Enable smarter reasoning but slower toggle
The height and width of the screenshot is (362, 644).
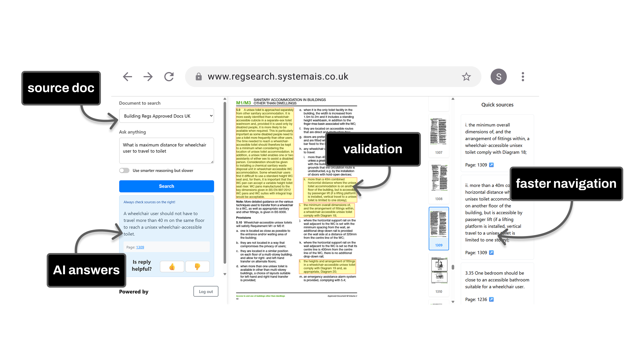click(x=124, y=170)
